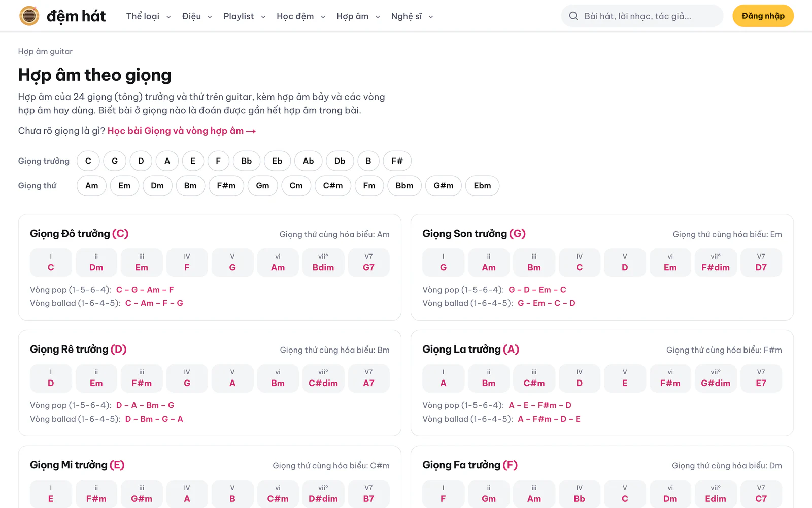Open the Nghệ sĩ dropdown
The height and width of the screenshot is (508, 812).
[x=412, y=16]
